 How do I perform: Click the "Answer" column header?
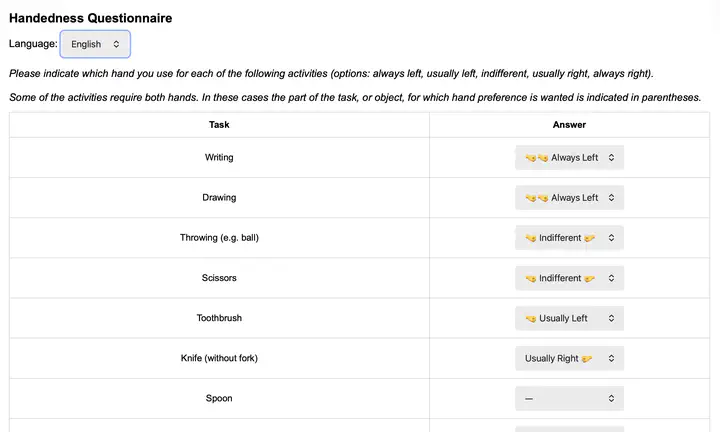569,125
